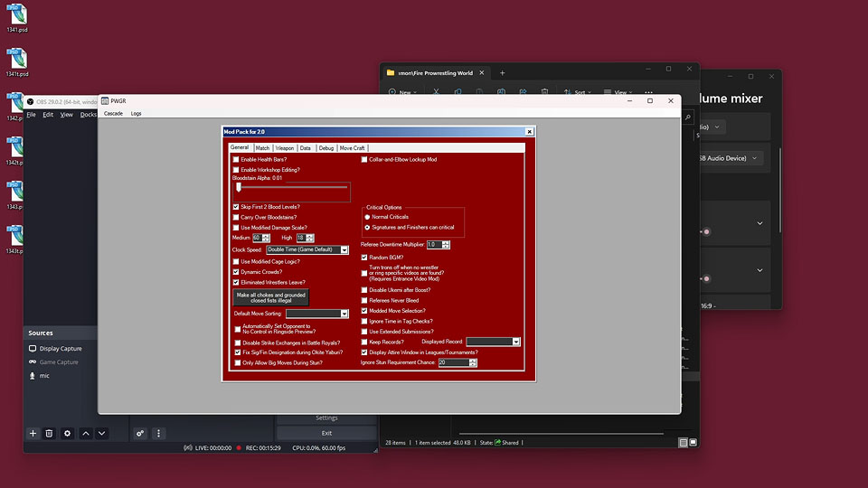The width and height of the screenshot is (868, 488).
Task: Click the Bloodstain Alpha slider handle
Action: [x=239, y=187]
